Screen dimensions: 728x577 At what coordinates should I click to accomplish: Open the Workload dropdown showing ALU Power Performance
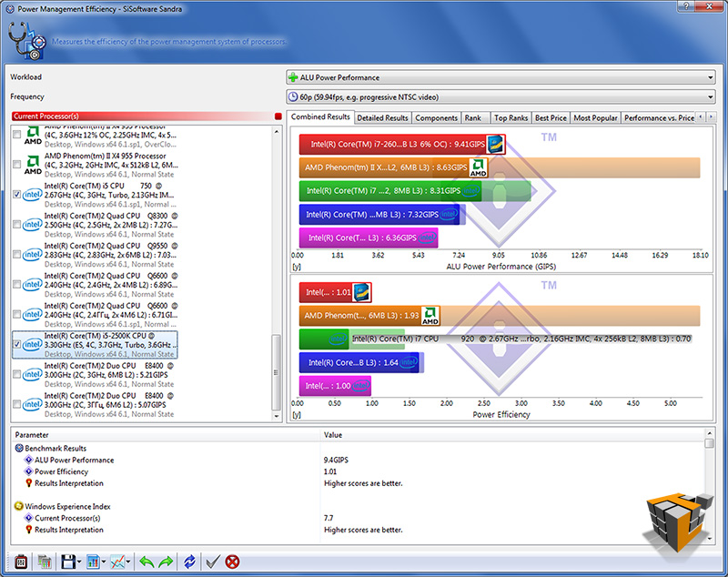point(500,77)
